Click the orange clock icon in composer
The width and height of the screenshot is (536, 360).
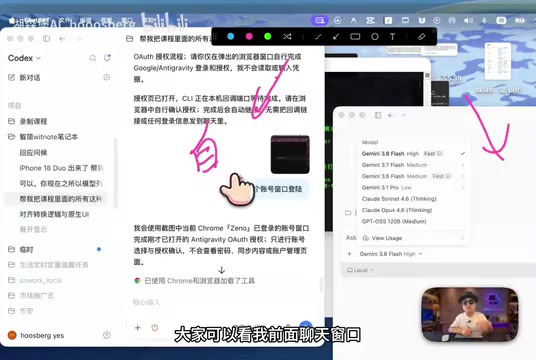(x=155, y=328)
